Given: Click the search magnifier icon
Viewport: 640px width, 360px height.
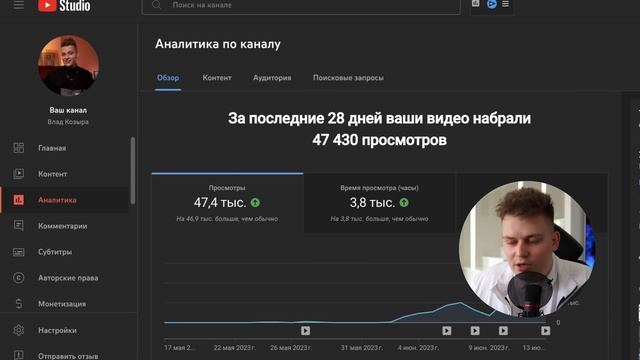Looking at the screenshot, I should (x=156, y=5).
